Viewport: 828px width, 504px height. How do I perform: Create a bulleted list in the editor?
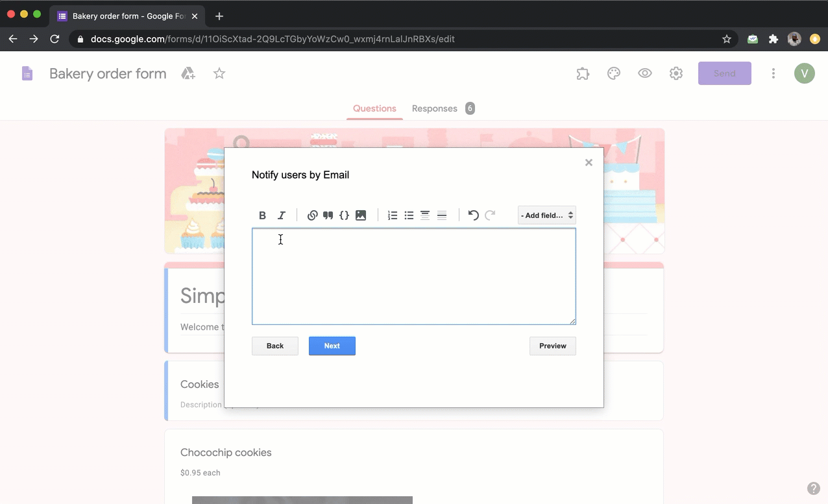coord(409,215)
